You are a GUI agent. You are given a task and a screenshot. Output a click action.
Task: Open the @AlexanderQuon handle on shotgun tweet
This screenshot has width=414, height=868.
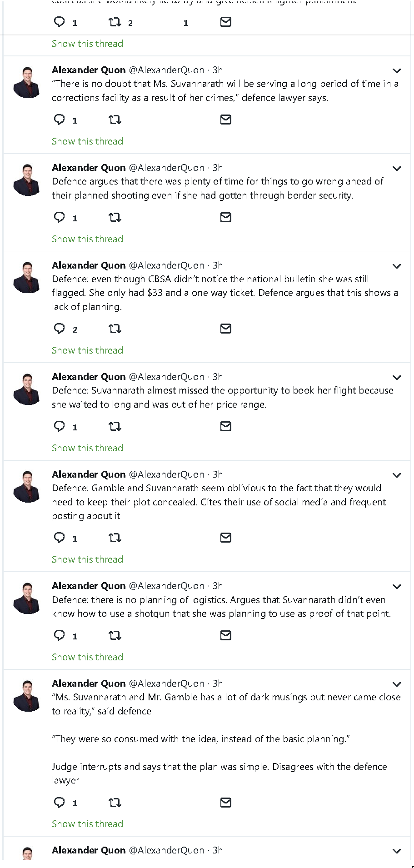pos(166,586)
